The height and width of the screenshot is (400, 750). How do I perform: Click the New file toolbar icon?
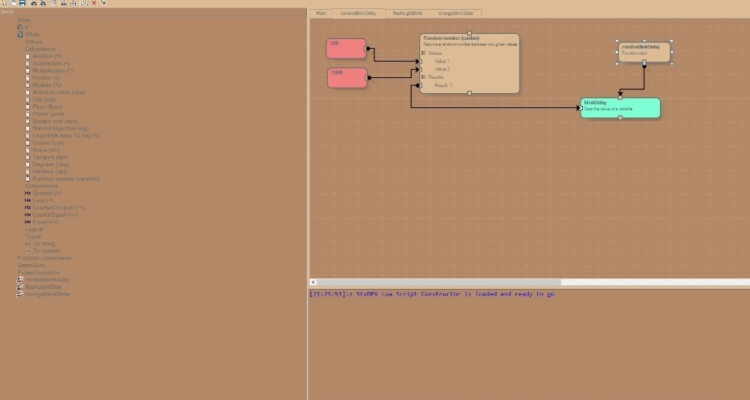click(4, 3)
